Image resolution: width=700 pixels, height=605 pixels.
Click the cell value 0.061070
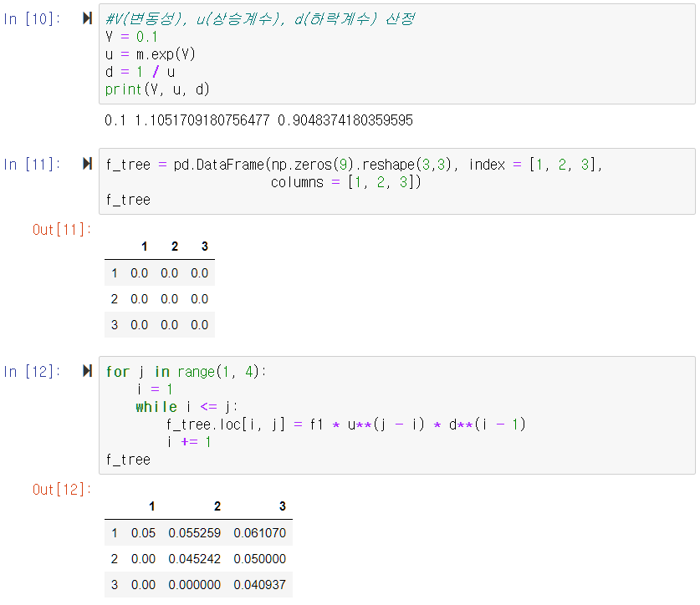tap(259, 533)
